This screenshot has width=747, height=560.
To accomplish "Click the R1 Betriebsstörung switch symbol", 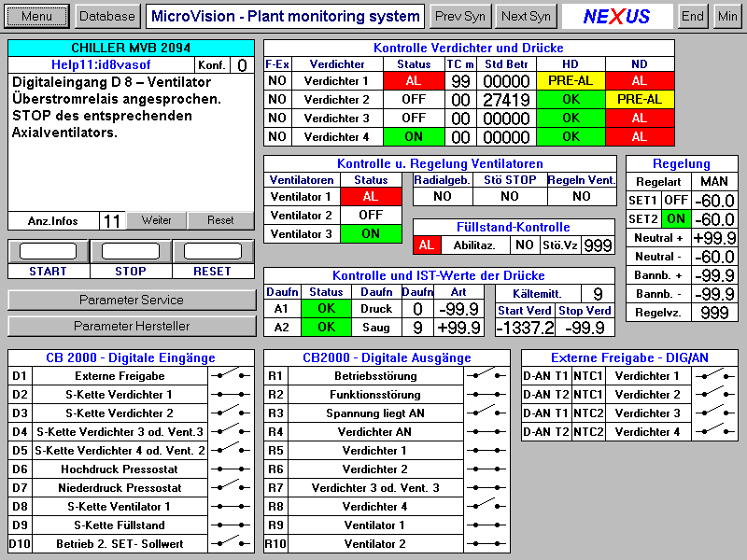I will (486, 375).
